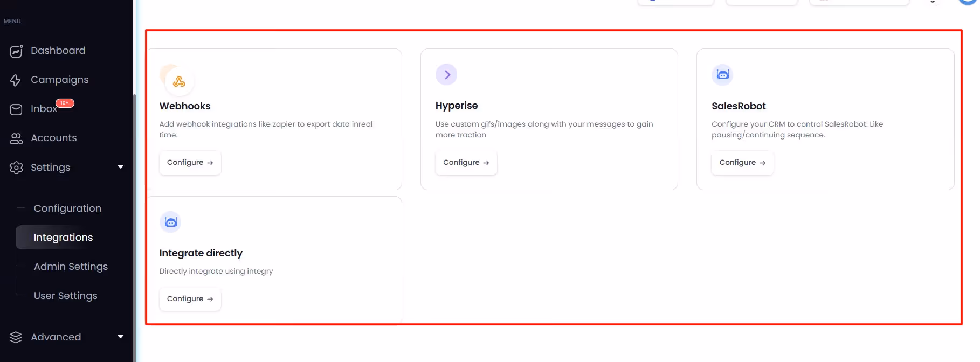Screen dimensions: 980x362
Task: Click the Integrate directly robot icon
Action: click(x=170, y=222)
